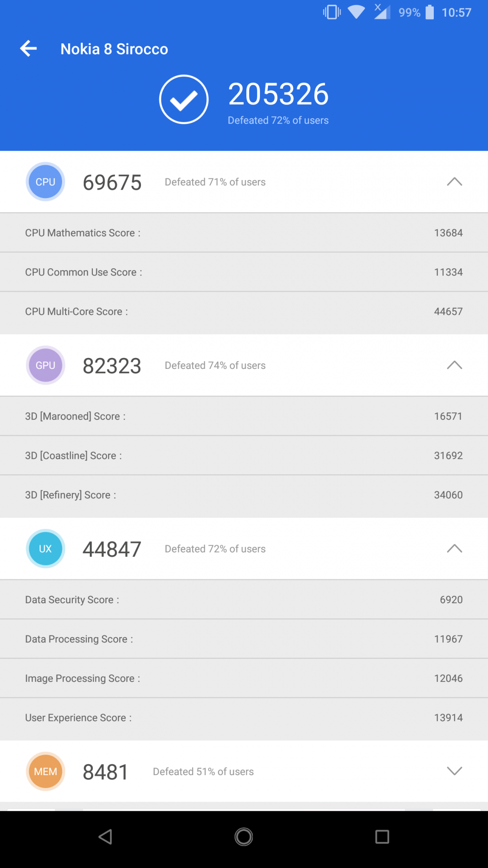Image resolution: width=488 pixels, height=868 pixels.
Task: Collapse the GPU score section
Action: pyautogui.click(x=454, y=365)
